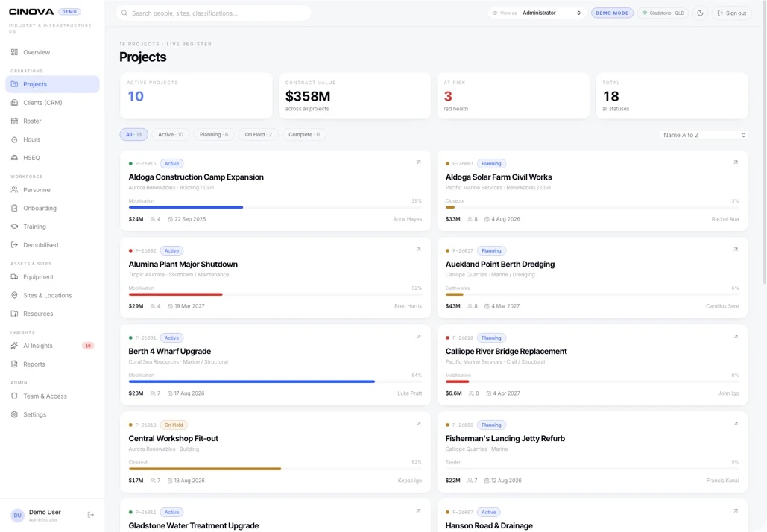
Task: Click value $43M on Auckland Point card
Action: [453, 306]
